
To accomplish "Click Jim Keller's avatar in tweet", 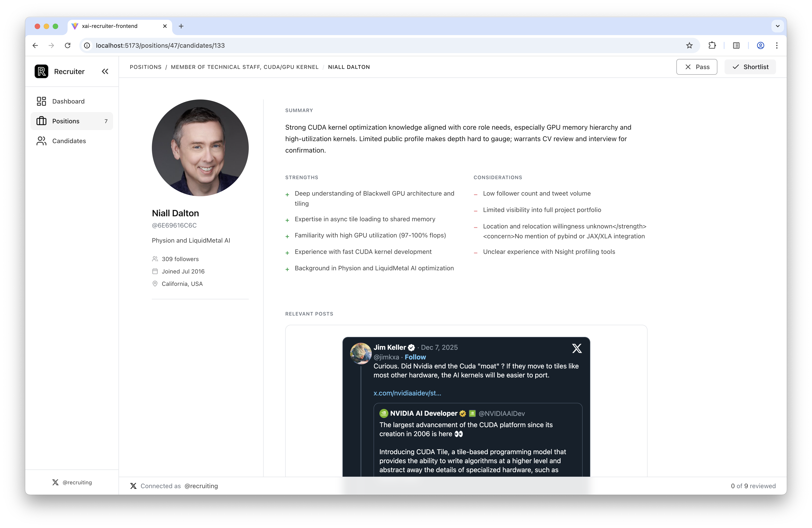I will (x=361, y=353).
